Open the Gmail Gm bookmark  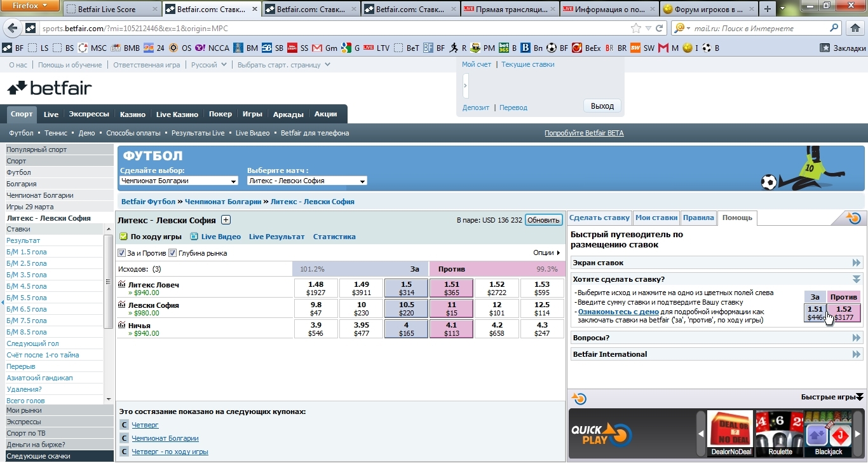click(x=325, y=48)
